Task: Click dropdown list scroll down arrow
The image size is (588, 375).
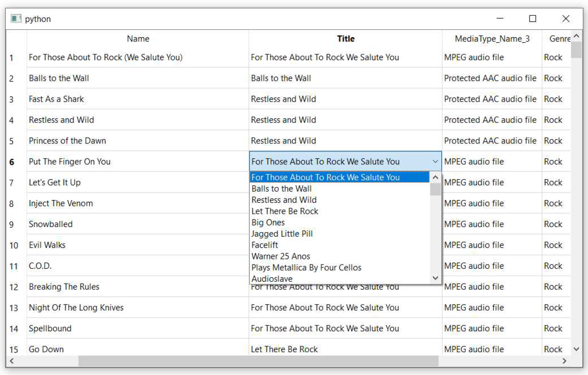Action: 435,278
